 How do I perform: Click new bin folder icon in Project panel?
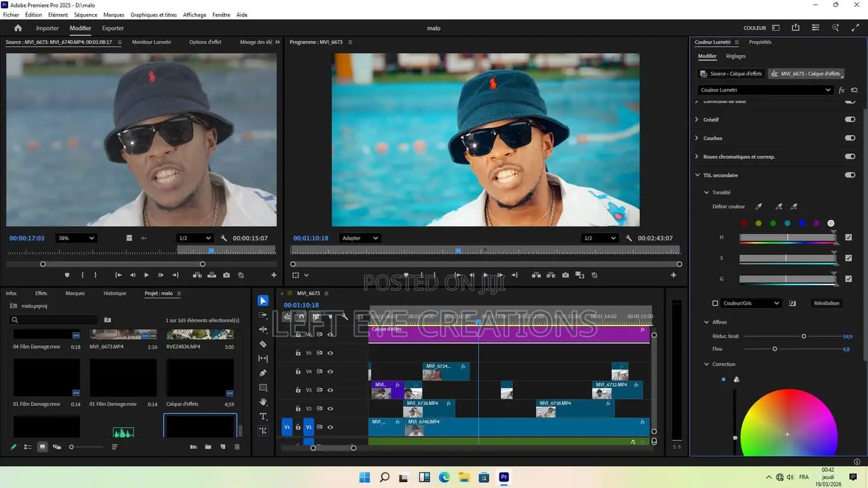208,447
